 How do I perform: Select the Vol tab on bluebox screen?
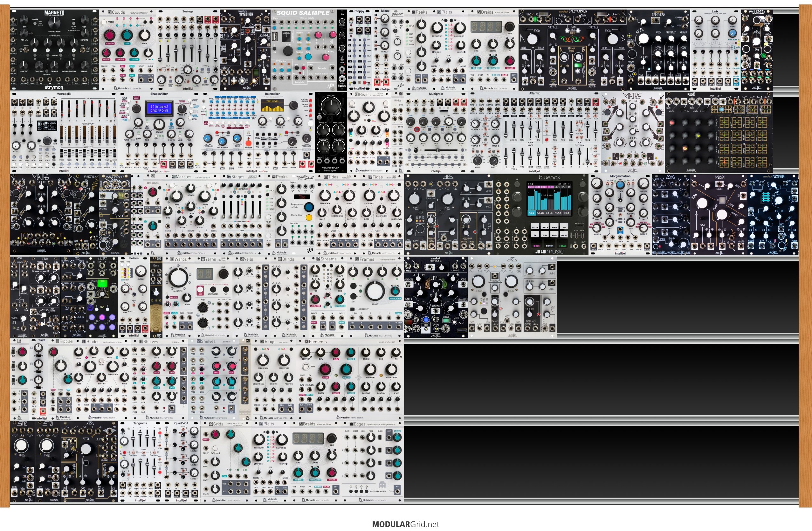coord(532,213)
